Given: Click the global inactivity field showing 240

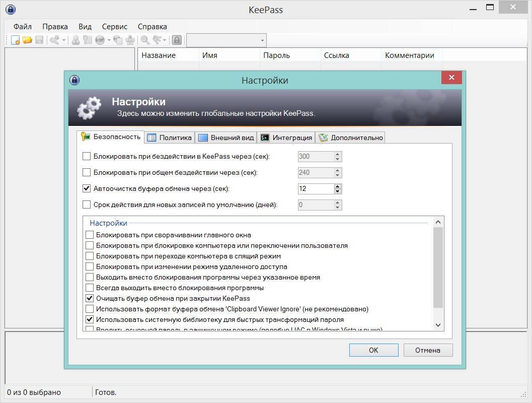Looking at the screenshot, I should point(316,172).
